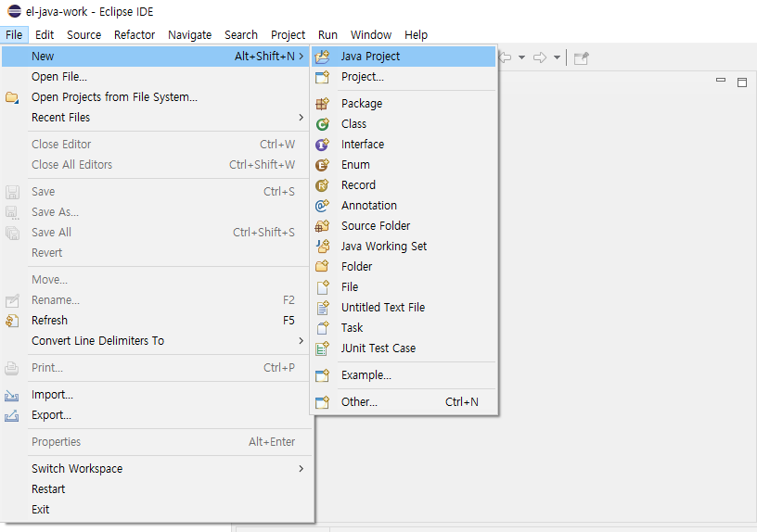Choose Interface from New submenu

pyautogui.click(x=404, y=145)
